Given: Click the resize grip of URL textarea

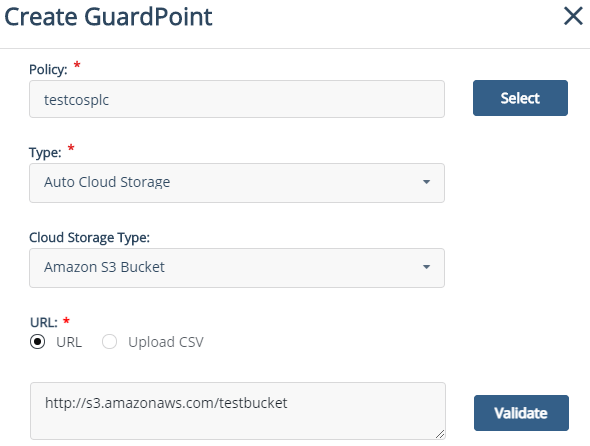Looking at the screenshot, I should pos(440,434).
